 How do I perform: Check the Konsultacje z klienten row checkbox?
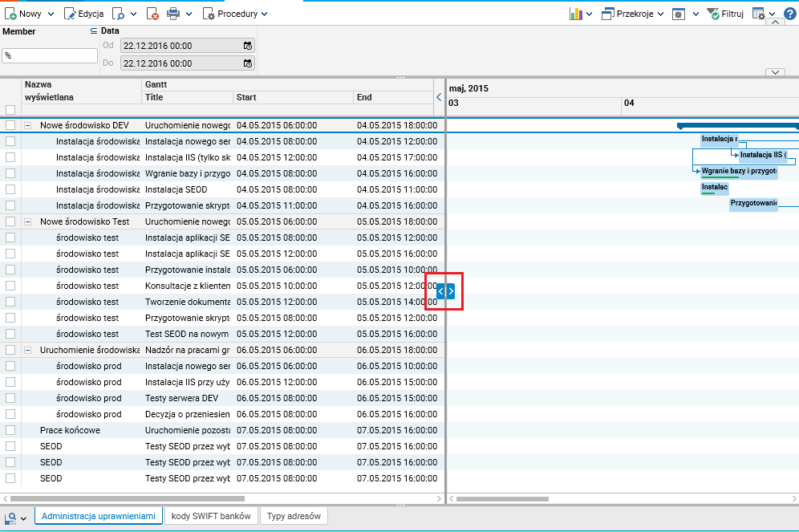pos(10,286)
